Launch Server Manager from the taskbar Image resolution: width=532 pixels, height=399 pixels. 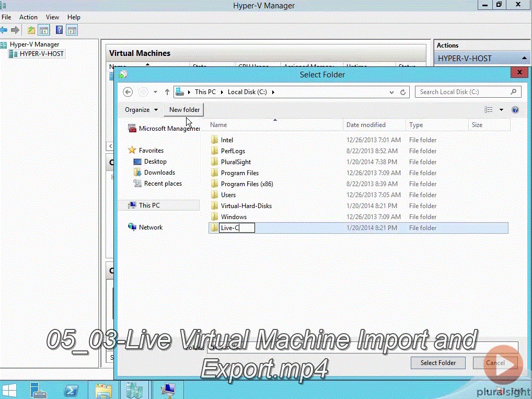[x=38, y=390]
